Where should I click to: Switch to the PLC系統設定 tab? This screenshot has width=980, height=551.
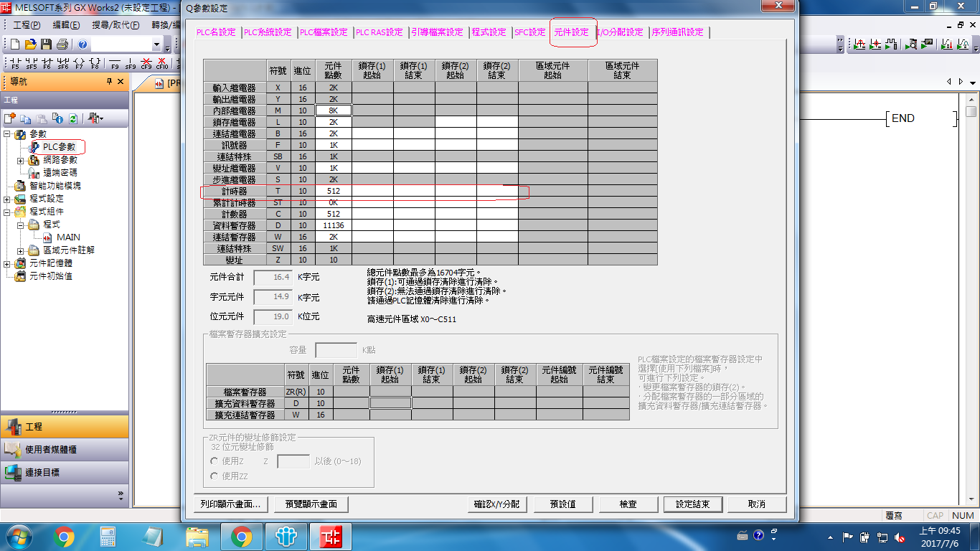[268, 32]
